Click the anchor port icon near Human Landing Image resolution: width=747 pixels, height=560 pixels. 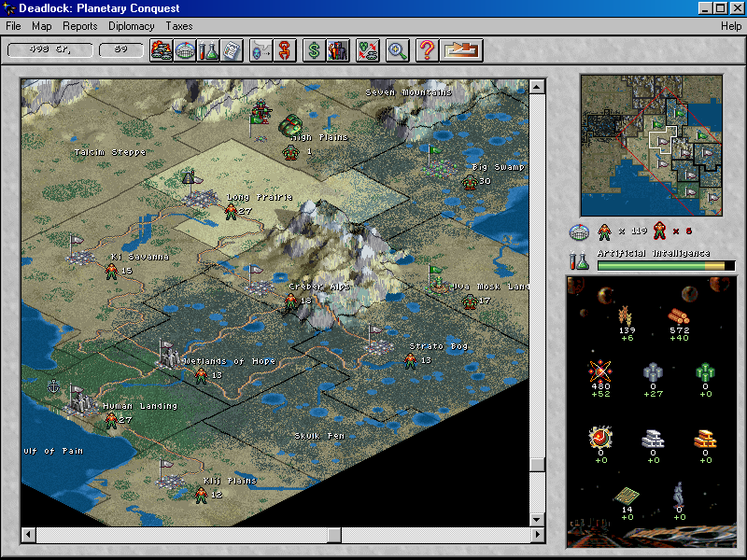[54, 385]
